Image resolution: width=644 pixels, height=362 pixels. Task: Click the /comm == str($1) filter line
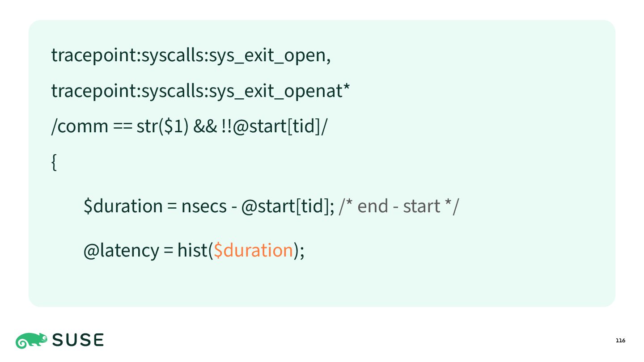pos(190,127)
